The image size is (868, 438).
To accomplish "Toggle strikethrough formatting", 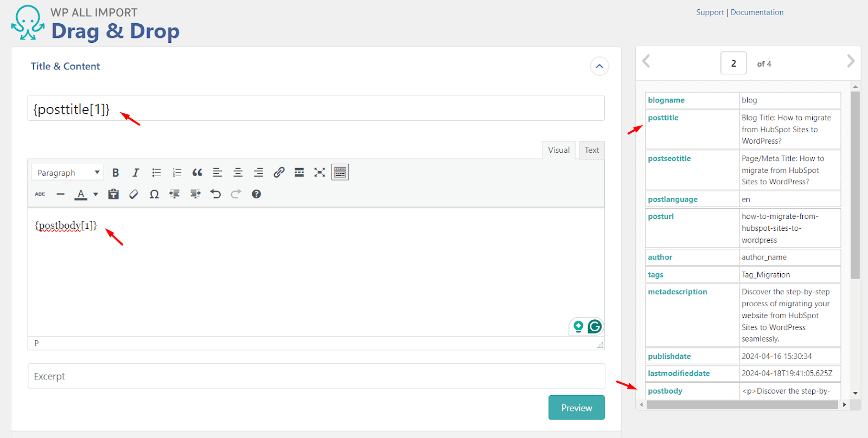I will 40,194.
